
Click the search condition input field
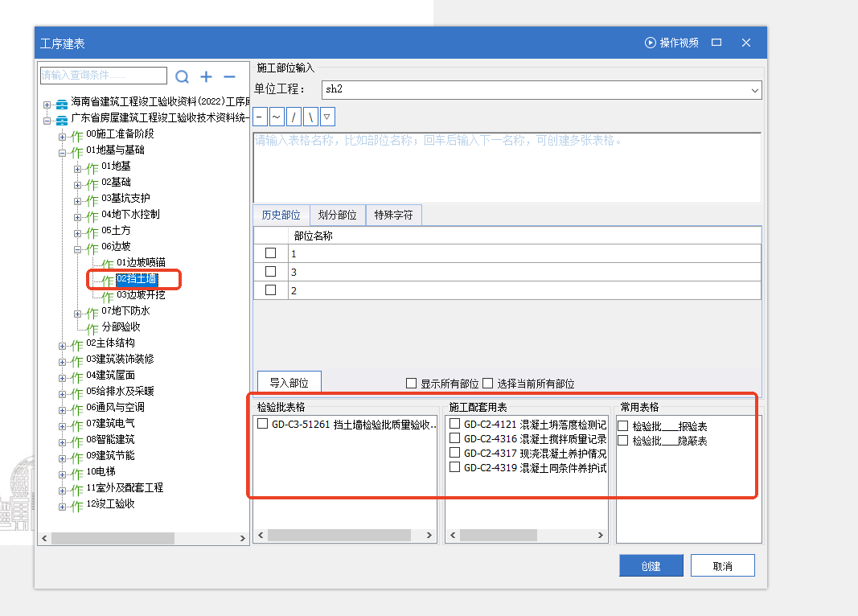[x=103, y=76]
